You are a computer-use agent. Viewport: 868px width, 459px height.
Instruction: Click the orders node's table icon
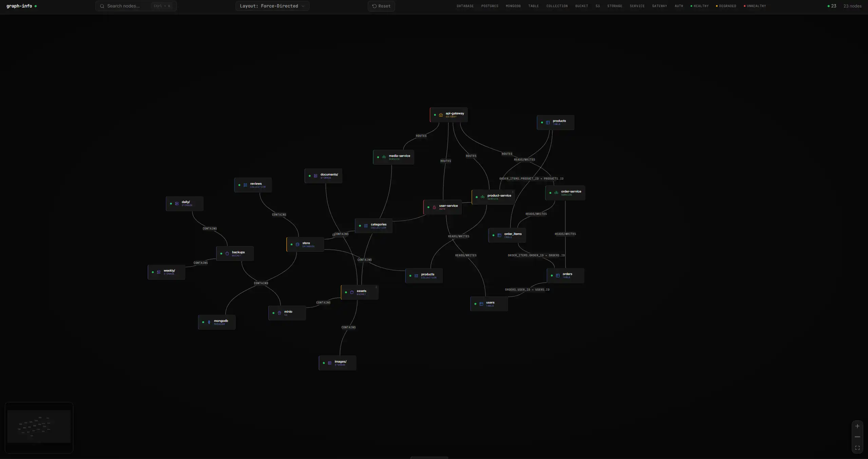(558, 275)
